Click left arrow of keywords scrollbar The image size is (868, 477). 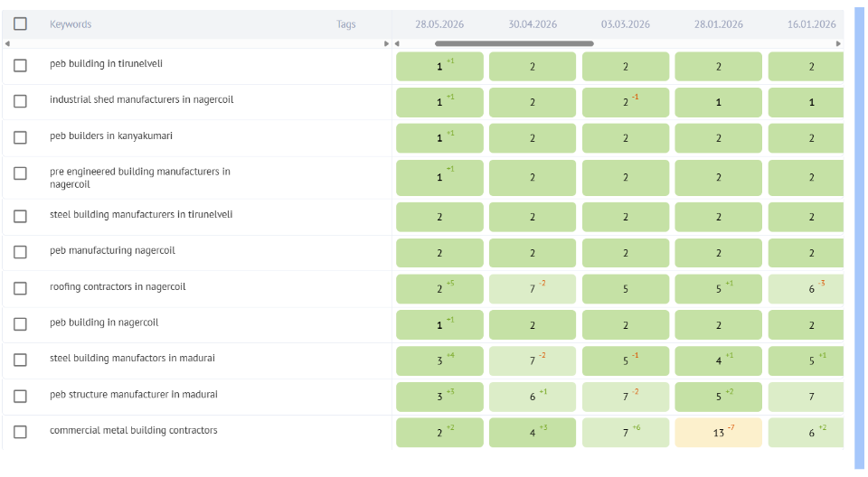(7, 43)
